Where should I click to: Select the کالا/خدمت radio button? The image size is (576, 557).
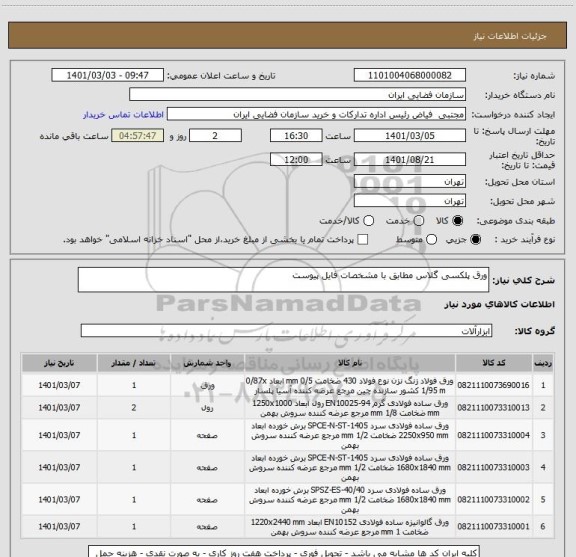(x=368, y=220)
